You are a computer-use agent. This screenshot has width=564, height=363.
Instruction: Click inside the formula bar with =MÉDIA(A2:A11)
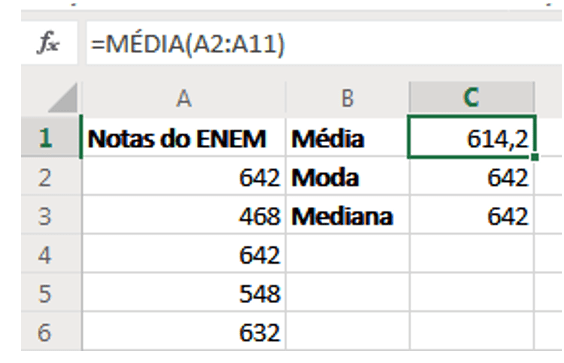[x=324, y=43]
